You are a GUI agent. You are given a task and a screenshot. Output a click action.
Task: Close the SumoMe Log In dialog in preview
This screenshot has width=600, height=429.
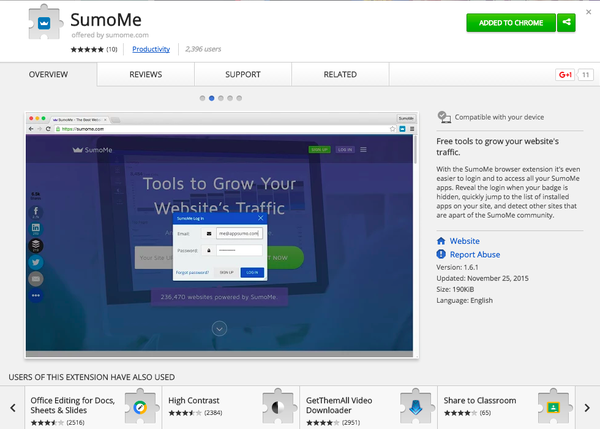[x=261, y=218]
